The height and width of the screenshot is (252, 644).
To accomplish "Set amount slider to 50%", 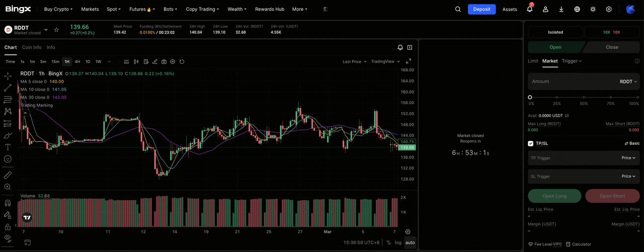I will point(584,97).
